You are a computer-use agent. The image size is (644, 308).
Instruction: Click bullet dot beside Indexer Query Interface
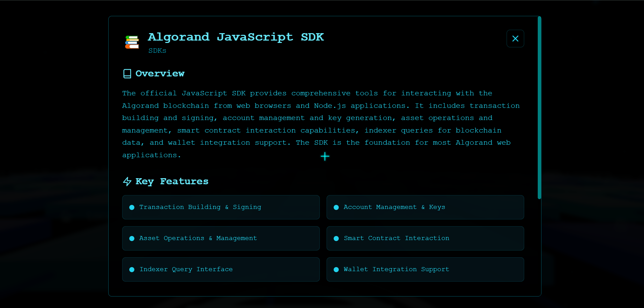pos(132,269)
